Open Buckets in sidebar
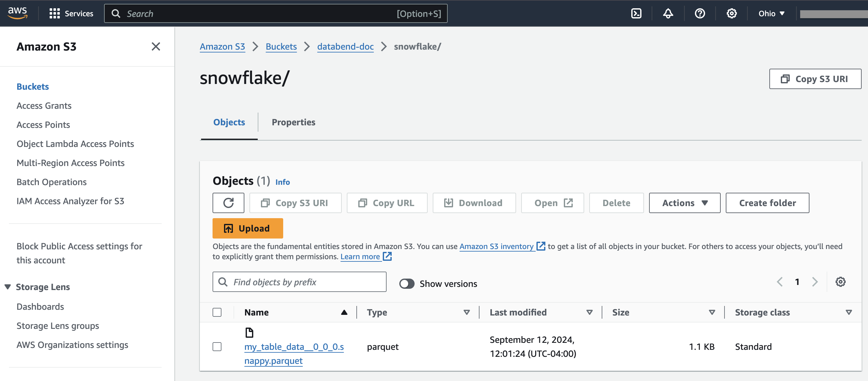The height and width of the screenshot is (381, 868). click(x=33, y=87)
